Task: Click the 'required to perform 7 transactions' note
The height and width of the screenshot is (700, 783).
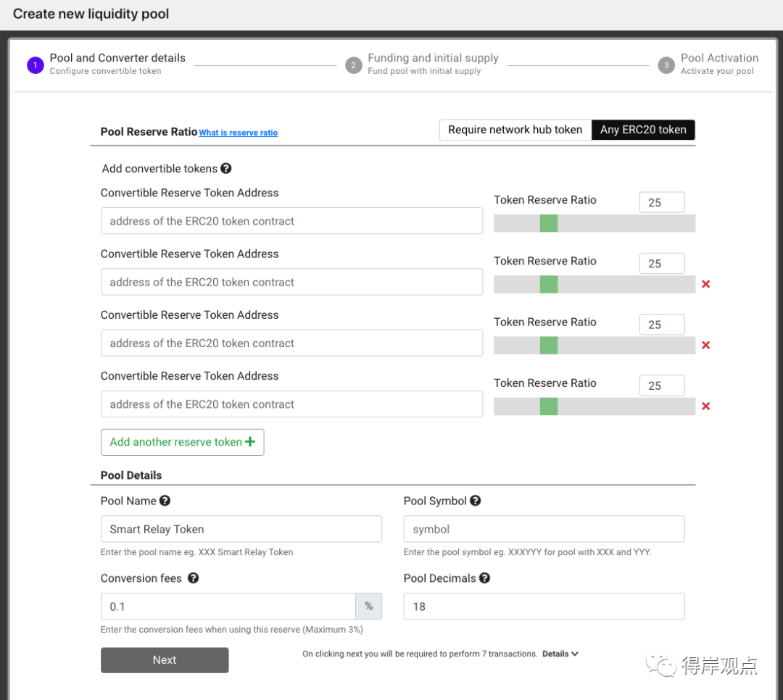Action: pyautogui.click(x=420, y=654)
